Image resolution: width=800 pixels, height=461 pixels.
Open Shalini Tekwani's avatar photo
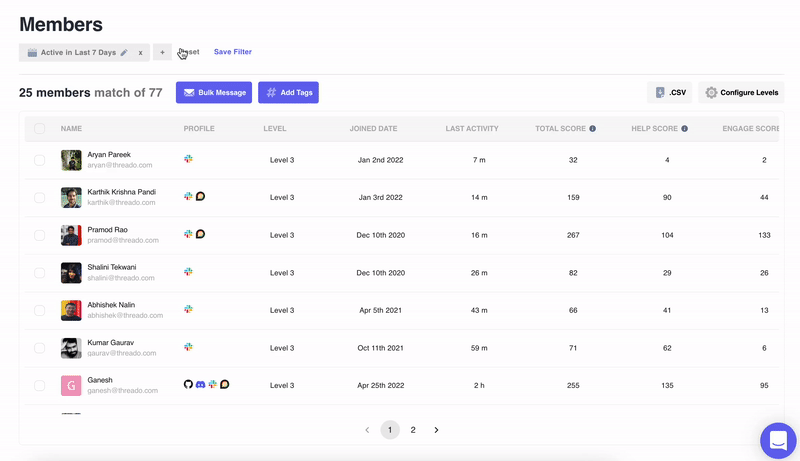[71, 273]
